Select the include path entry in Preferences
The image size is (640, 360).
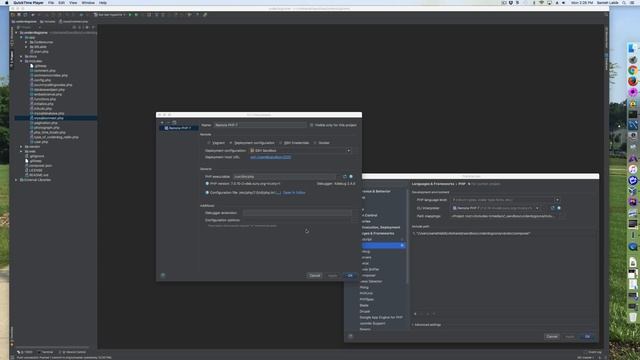pyautogui.click(x=472, y=233)
